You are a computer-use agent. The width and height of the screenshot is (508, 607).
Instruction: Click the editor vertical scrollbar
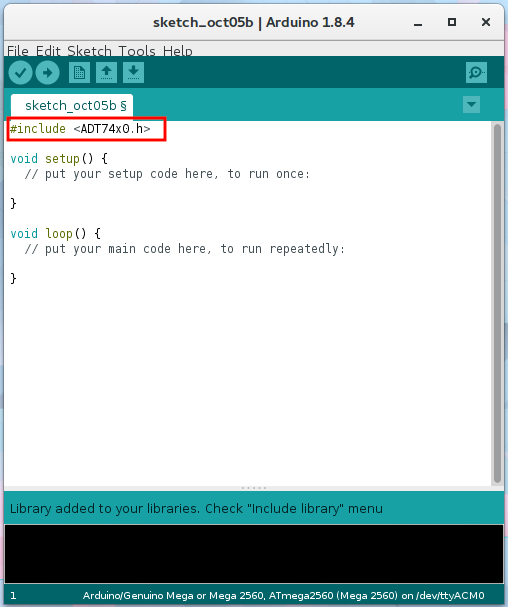(498, 303)
